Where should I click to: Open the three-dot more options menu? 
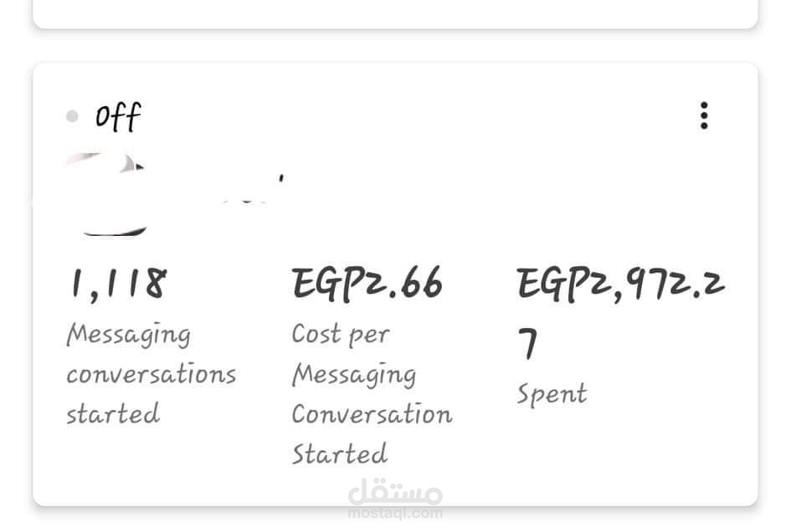click(704, 115)
